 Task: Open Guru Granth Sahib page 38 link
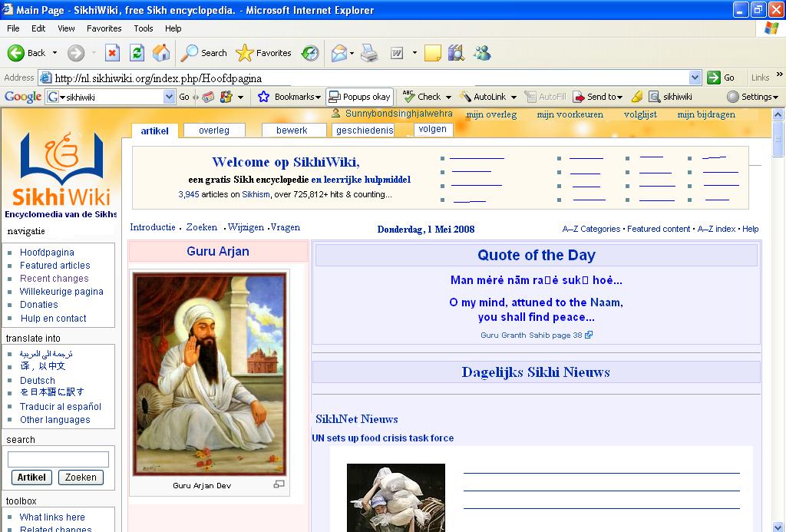click(537, 335)
